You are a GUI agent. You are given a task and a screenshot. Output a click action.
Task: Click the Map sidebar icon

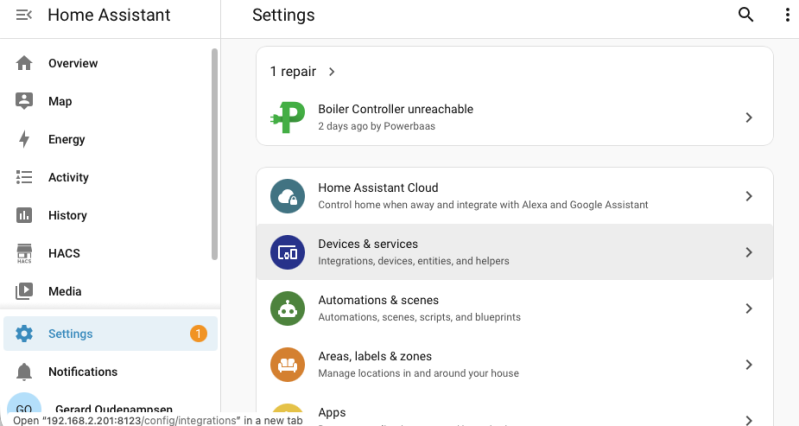24,101
